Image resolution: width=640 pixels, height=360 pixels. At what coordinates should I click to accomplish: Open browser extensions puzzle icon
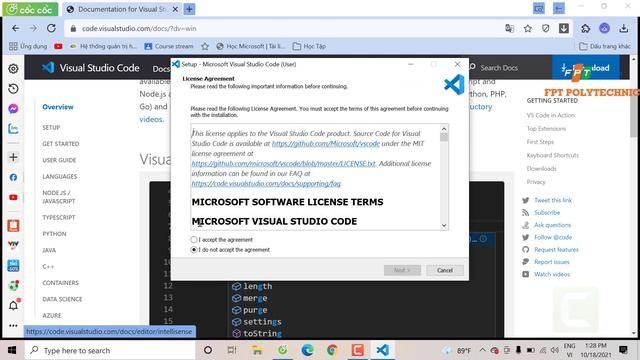(x=585, y=29)
